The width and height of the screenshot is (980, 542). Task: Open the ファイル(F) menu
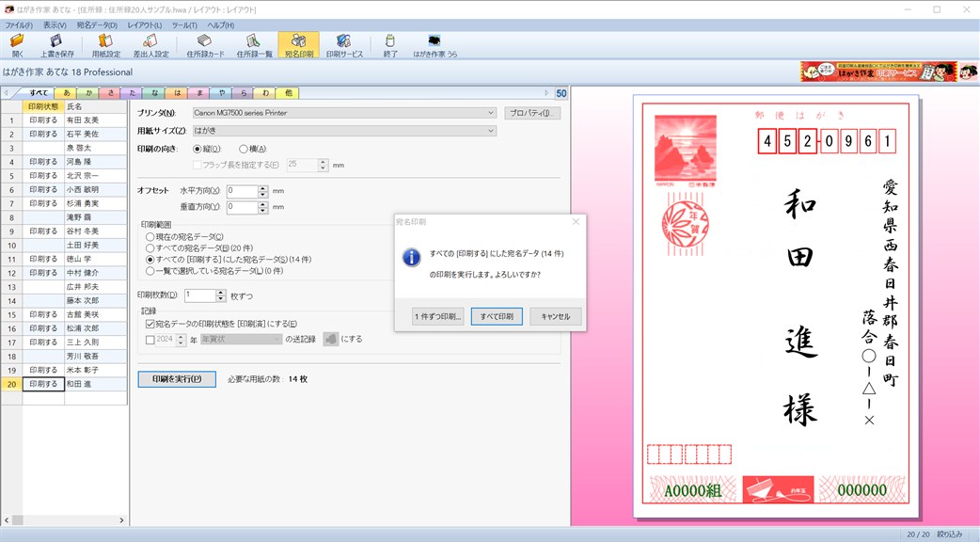click(x=19, y=25)
